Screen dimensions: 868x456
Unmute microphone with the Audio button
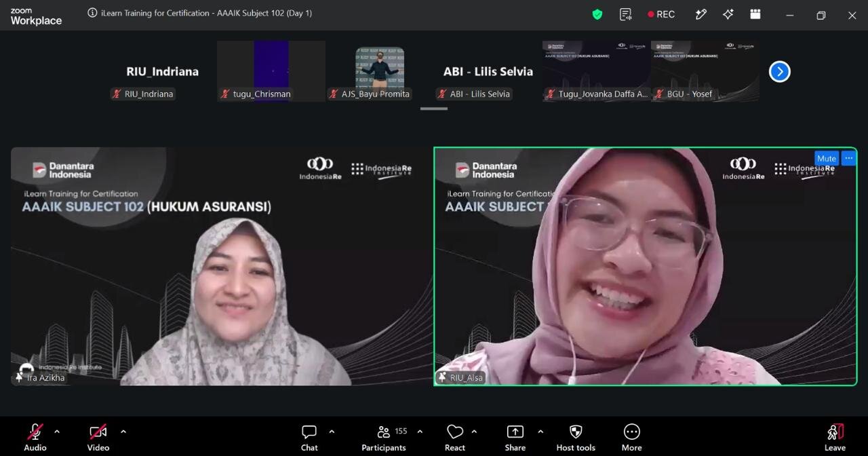point(35,437)
